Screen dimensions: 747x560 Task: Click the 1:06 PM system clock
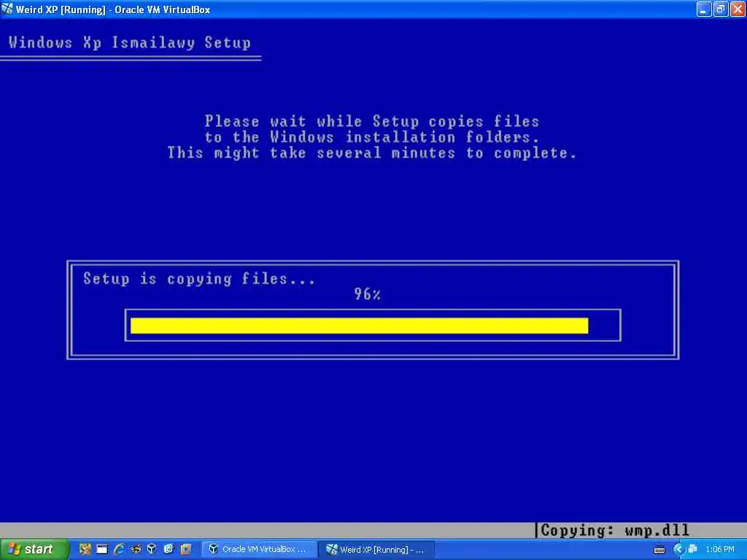click(x=720, y=550)
